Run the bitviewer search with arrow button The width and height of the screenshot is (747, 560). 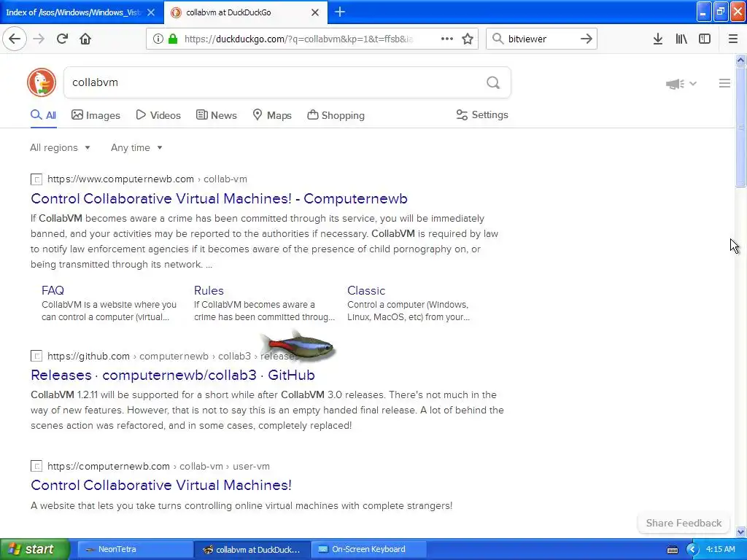tap(587, 39)
